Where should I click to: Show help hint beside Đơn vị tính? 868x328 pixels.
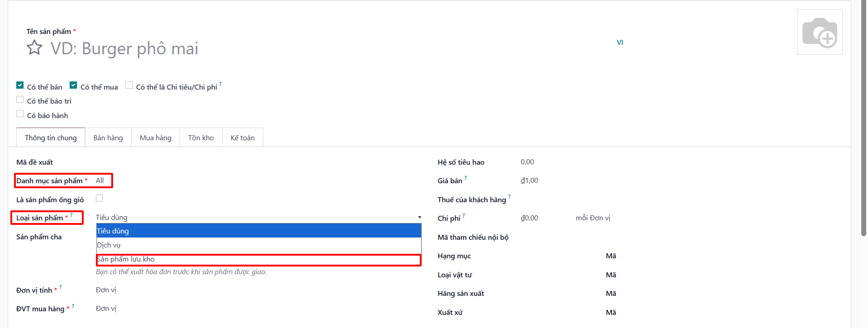60,287
